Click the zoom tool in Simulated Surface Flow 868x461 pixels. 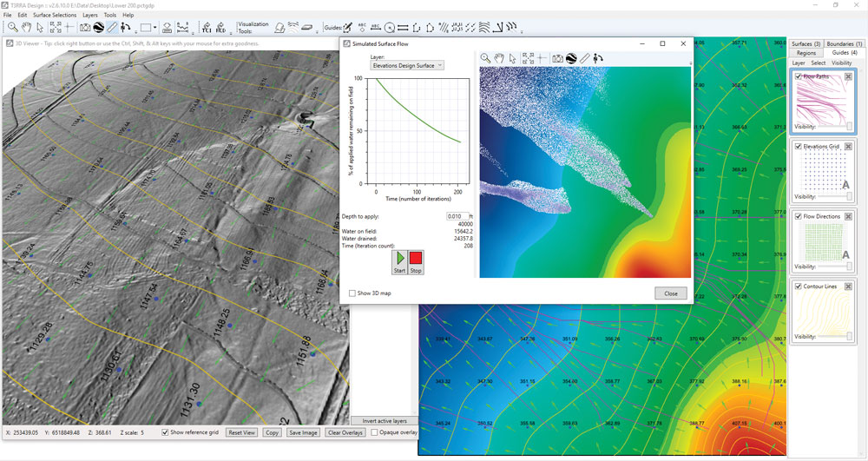click(486, 58)
